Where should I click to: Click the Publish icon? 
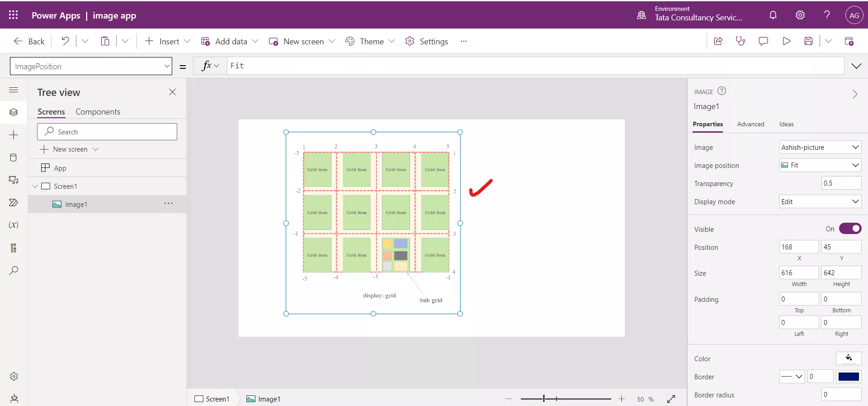point(849,41)
